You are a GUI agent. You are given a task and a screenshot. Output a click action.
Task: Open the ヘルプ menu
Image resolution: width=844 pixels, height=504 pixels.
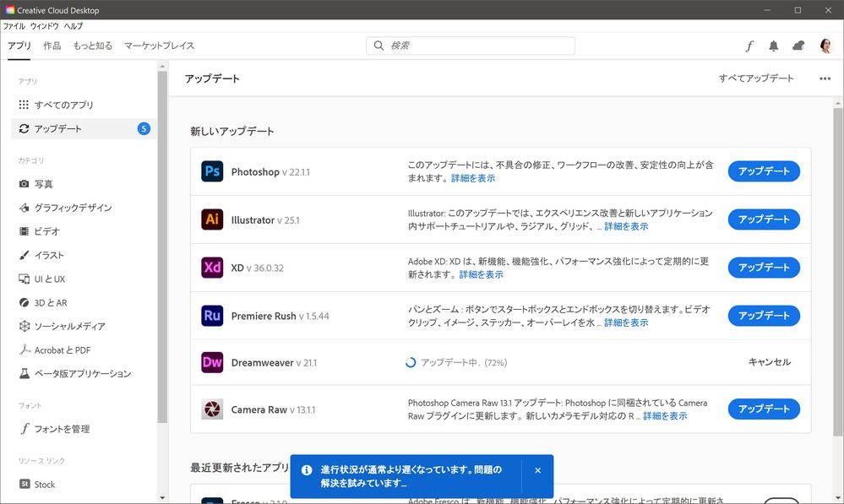tap(74, 26)
